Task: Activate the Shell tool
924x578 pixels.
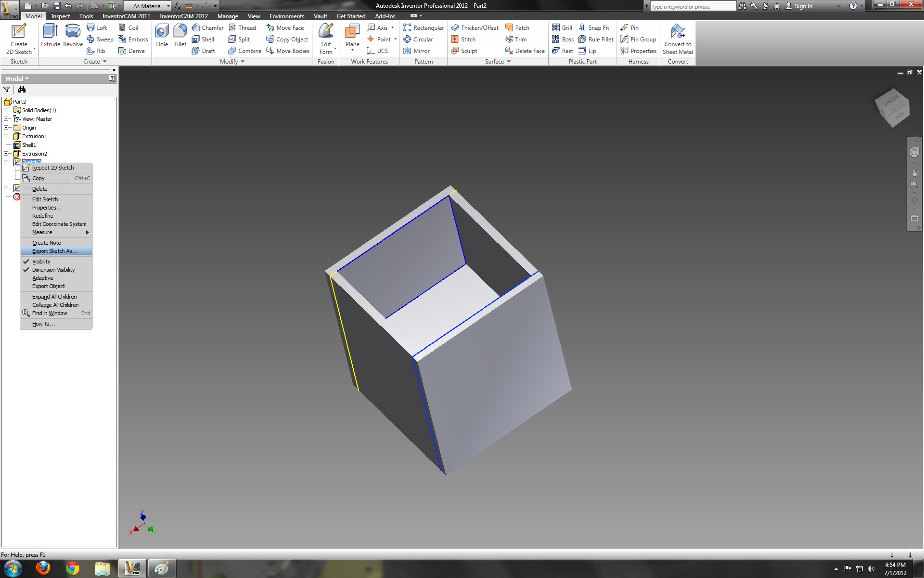Action: (x=203, y=39)
